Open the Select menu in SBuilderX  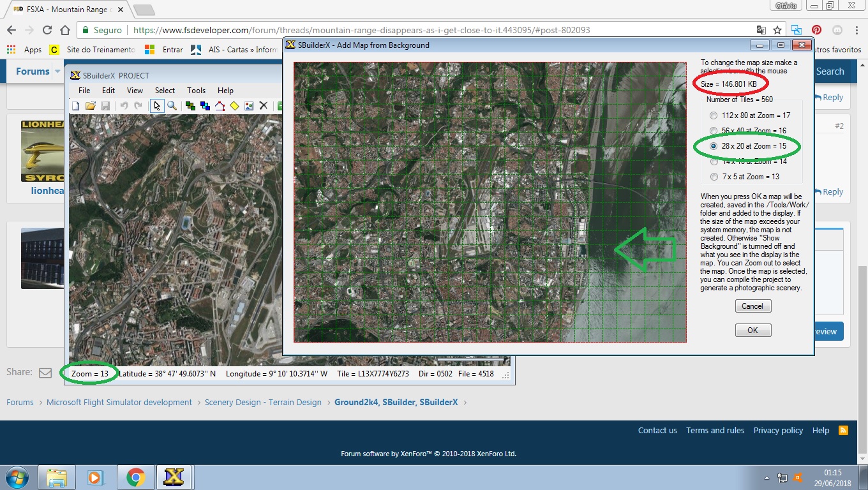(x=165, y=91)
